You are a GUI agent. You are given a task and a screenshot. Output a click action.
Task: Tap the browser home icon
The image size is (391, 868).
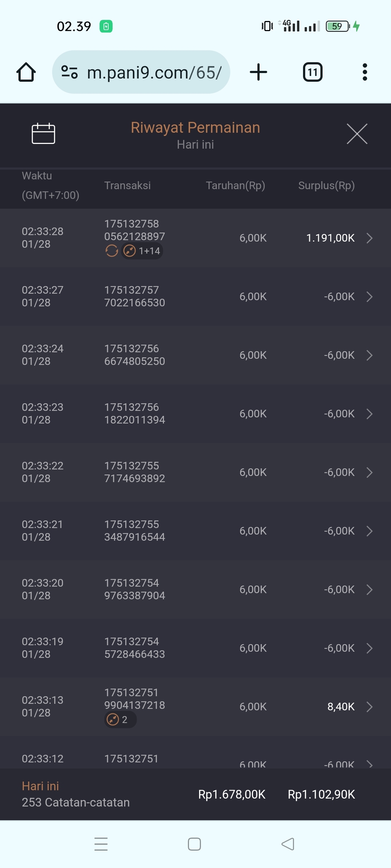point(26,72)
